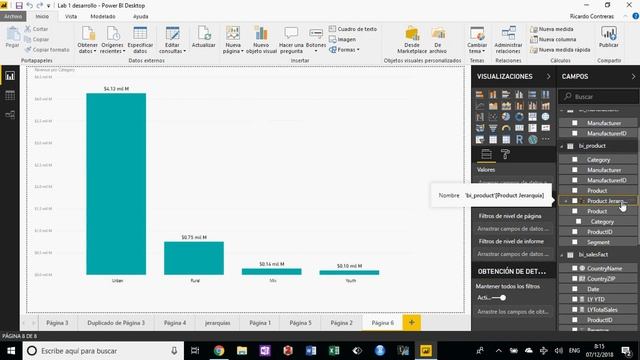
Task: Check the LYTotalSales measure checkbox
Action: [575, 309]
